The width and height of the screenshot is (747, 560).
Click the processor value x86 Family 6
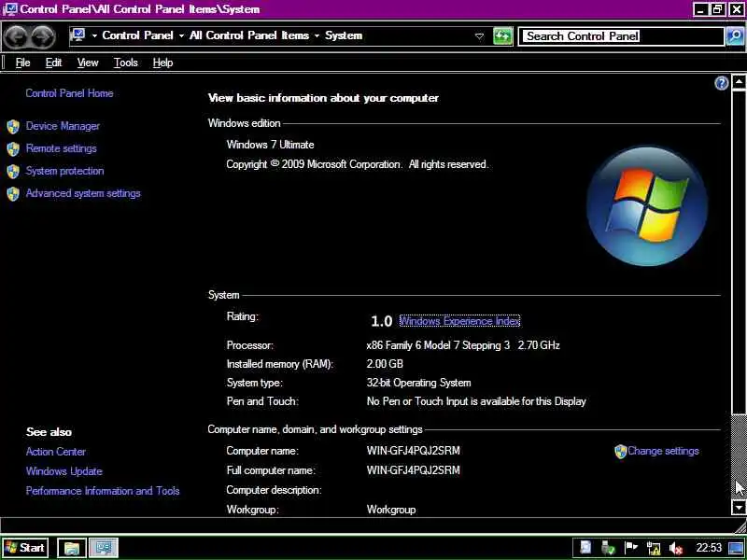tap(463, 345)
